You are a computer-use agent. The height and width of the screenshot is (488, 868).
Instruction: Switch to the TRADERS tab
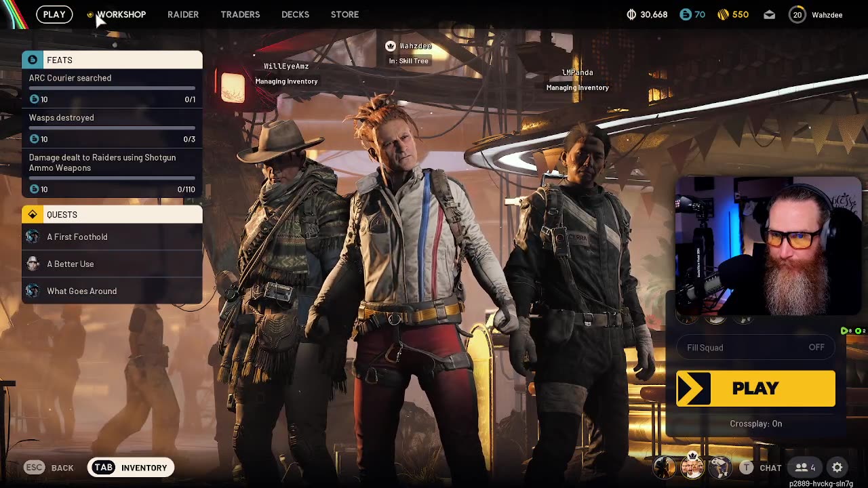(x=240, y=14)
